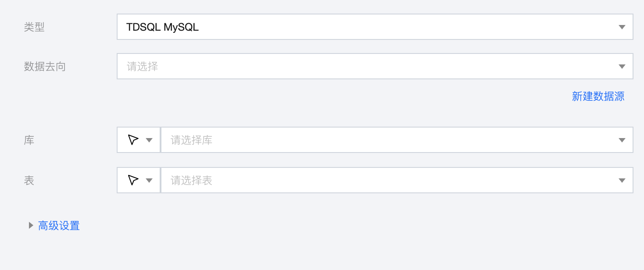
Task: Click the arrow at the end of 请选择表
Action: click(x=622, y=181)
